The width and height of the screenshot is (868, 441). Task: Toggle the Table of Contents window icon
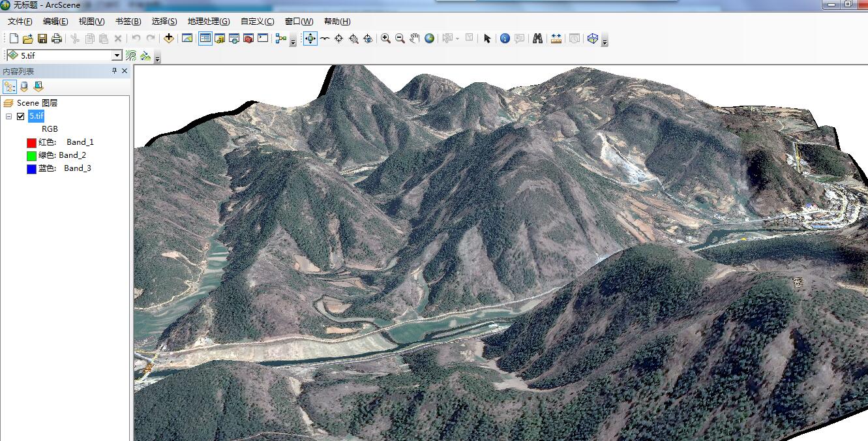pyautogui.click(x=205, y=38)
